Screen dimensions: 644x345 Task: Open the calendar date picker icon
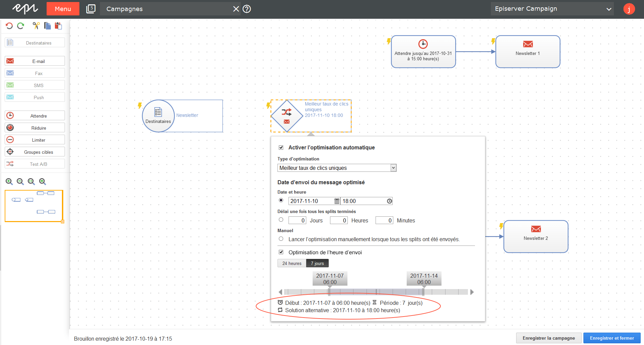[x=337, y=201]
